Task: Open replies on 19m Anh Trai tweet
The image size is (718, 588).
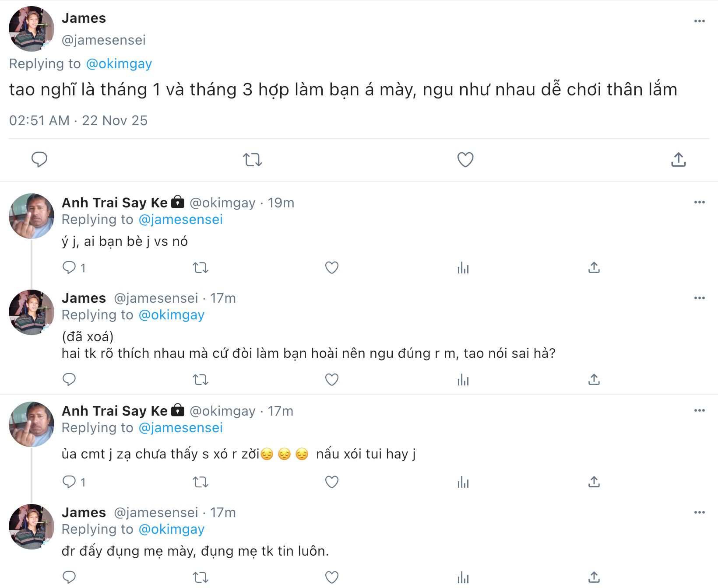Action: (69, 267)
